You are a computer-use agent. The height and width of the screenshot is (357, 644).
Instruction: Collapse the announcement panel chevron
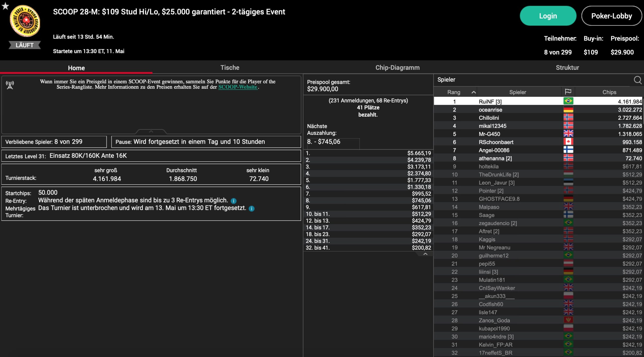(x=151, y=131)
